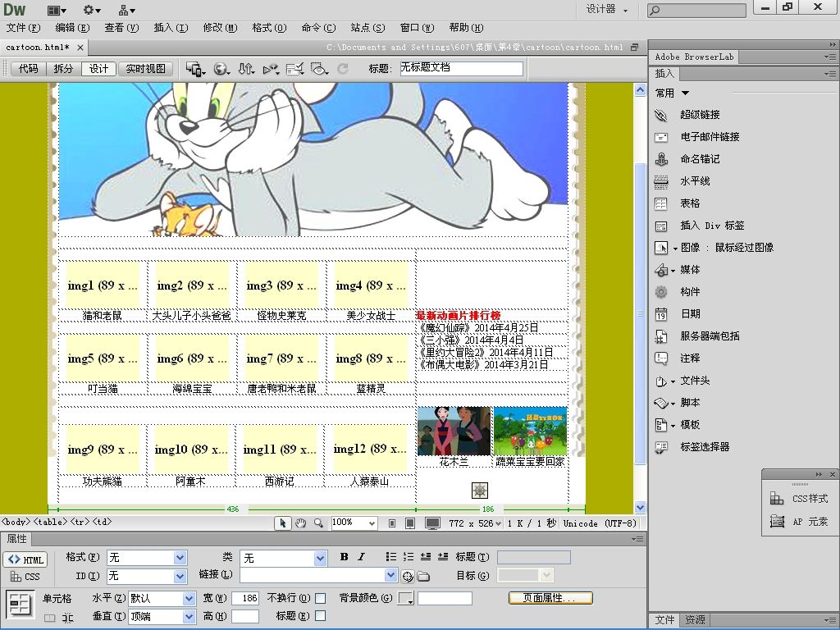Viewport: 840px width, 630px height.
Task: Click the Split (拆分) view button
Action: (63, 69)
